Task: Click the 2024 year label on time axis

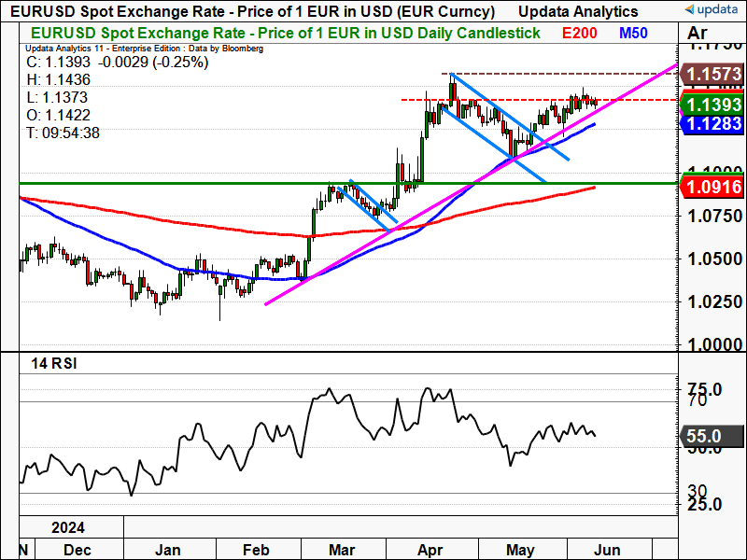Action: (x=68, y=527)
